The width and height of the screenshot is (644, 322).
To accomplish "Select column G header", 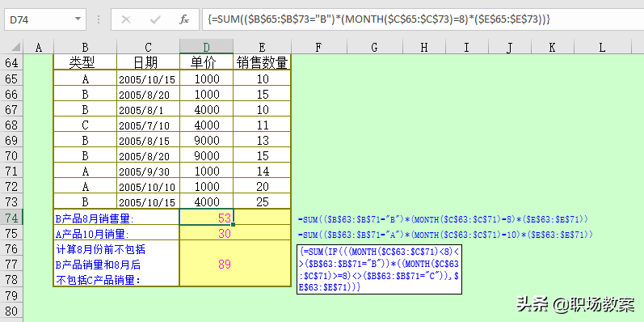I will [x=374, y=47].
